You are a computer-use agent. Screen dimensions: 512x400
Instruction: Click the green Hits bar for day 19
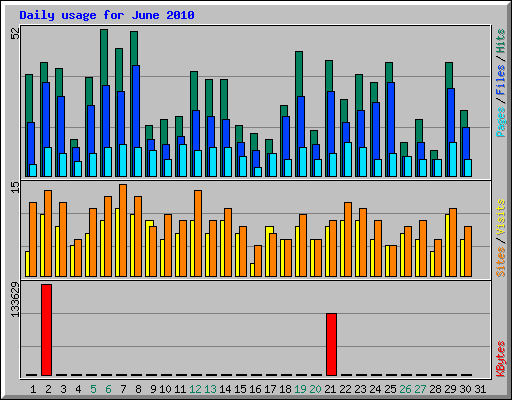click(299, 73)
